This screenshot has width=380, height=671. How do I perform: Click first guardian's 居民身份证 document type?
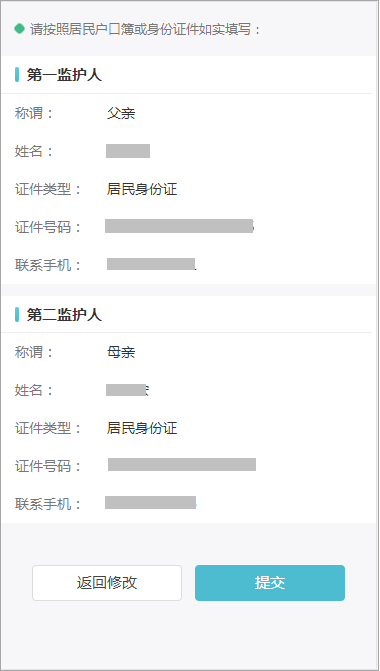(x=142, y=189)
